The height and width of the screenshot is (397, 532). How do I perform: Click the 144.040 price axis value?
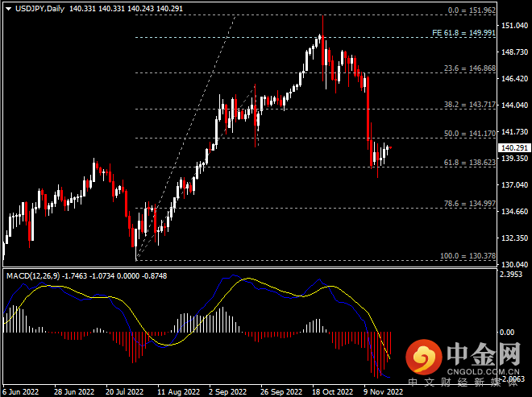[x=515, y=105]
